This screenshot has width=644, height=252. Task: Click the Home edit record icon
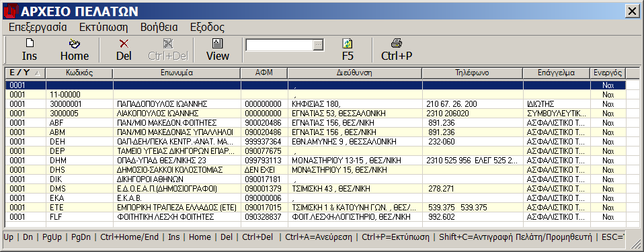point(75,43)
